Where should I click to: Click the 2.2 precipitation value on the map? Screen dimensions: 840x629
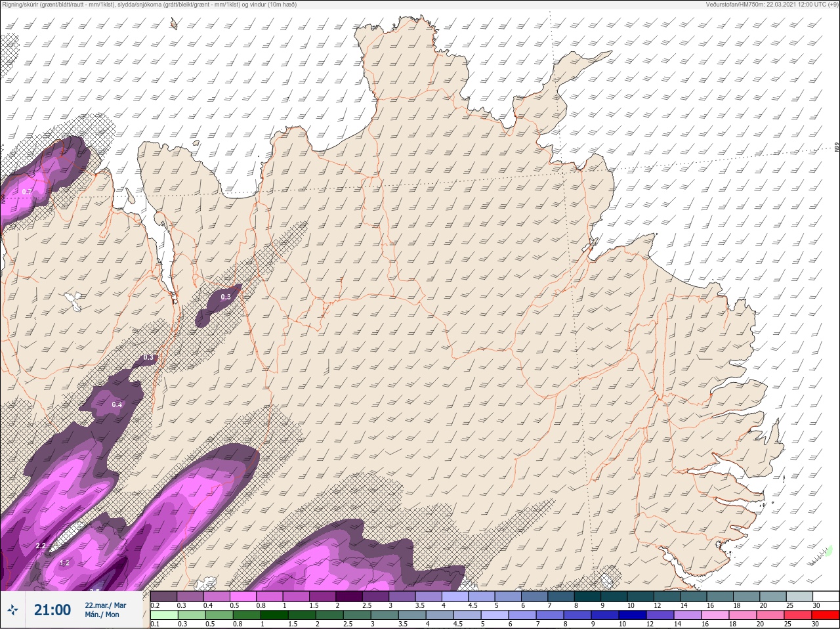(41, 546)
